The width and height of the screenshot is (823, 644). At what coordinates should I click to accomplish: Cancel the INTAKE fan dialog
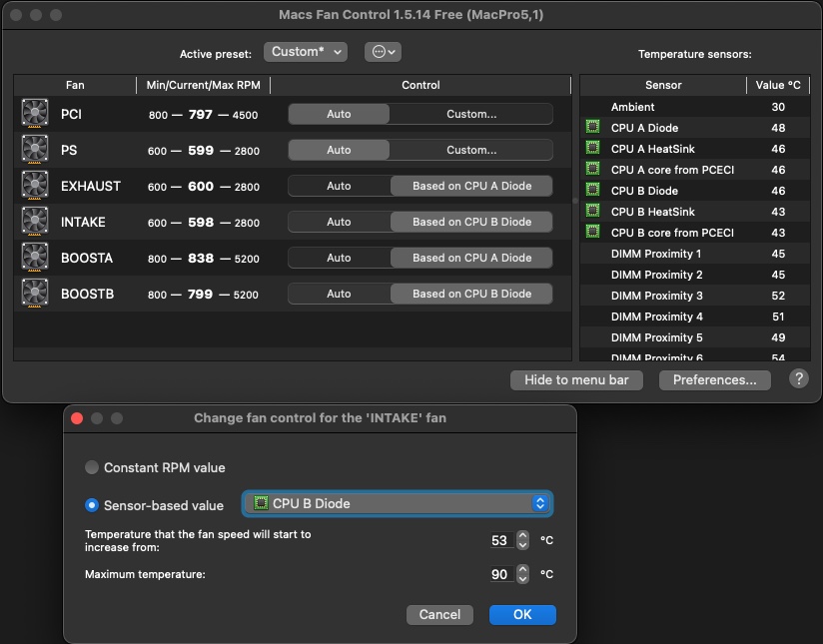439,615
